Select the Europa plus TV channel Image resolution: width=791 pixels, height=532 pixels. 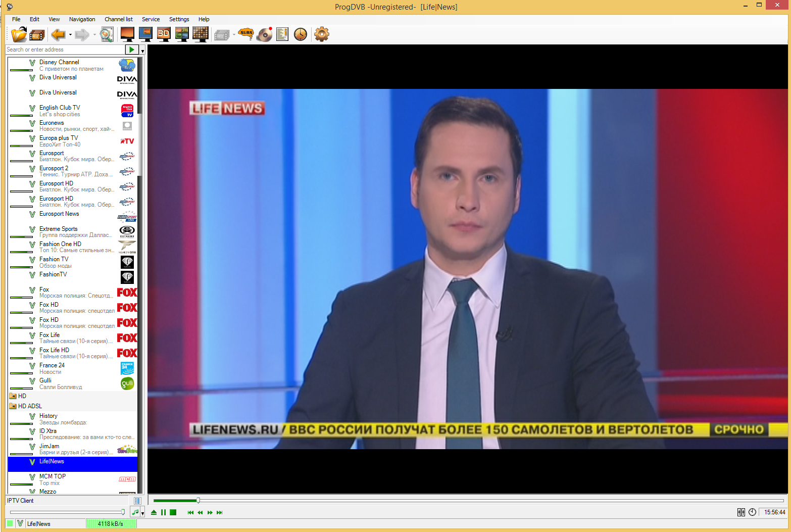[72, 141]
